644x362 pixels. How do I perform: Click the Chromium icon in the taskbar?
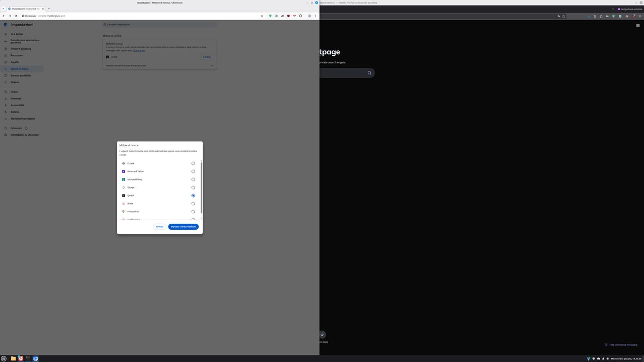[35, 358]
